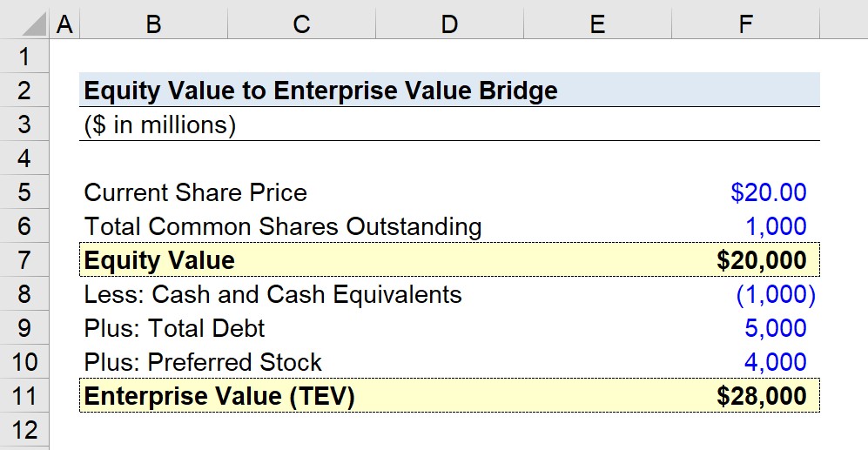Click the ($ in millions) cell
868x450 pixels.
coord(154,124)
